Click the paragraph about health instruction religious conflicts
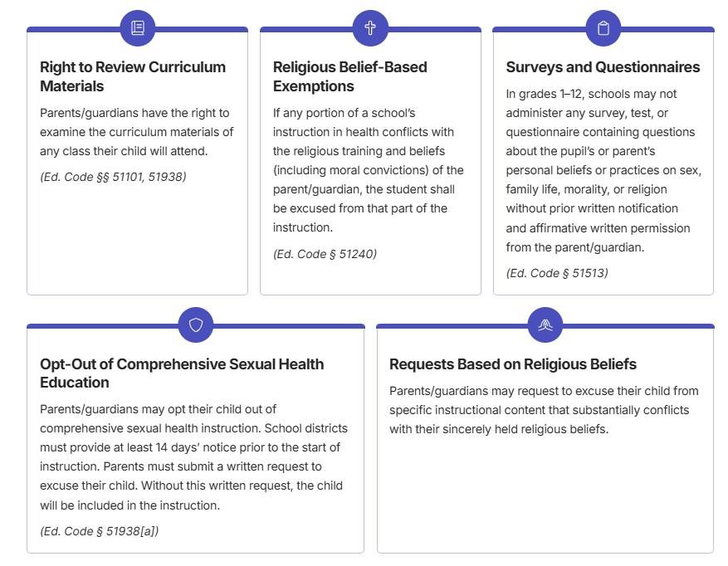728x566 pixels. tap(369, 170)
